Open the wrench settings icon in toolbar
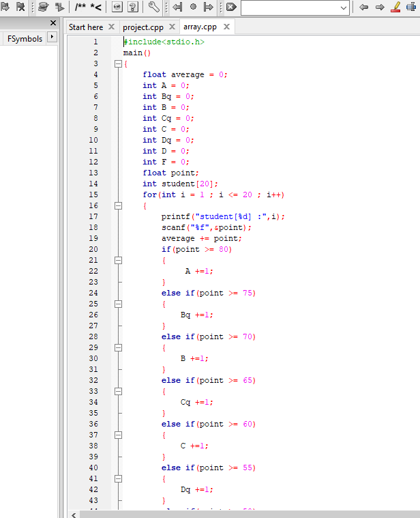The height and width of the screenshot is (518, 420). (x=153, y=7)
